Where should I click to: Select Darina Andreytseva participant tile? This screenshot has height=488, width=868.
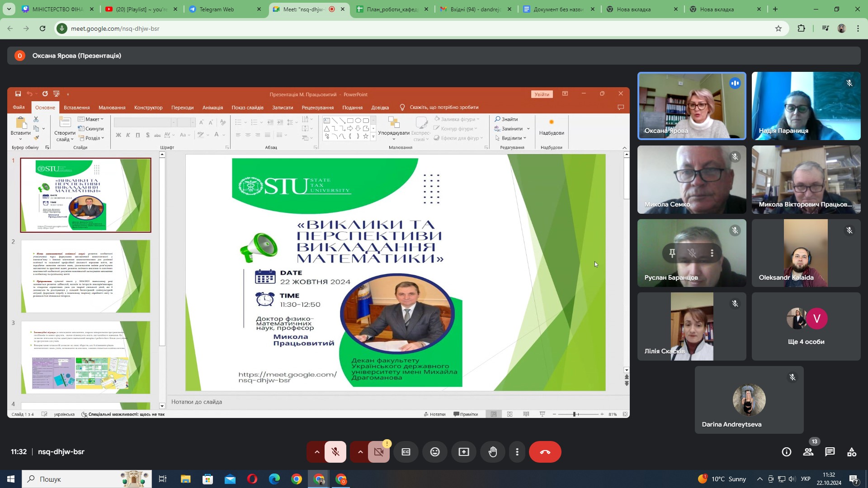pos(749,400)
